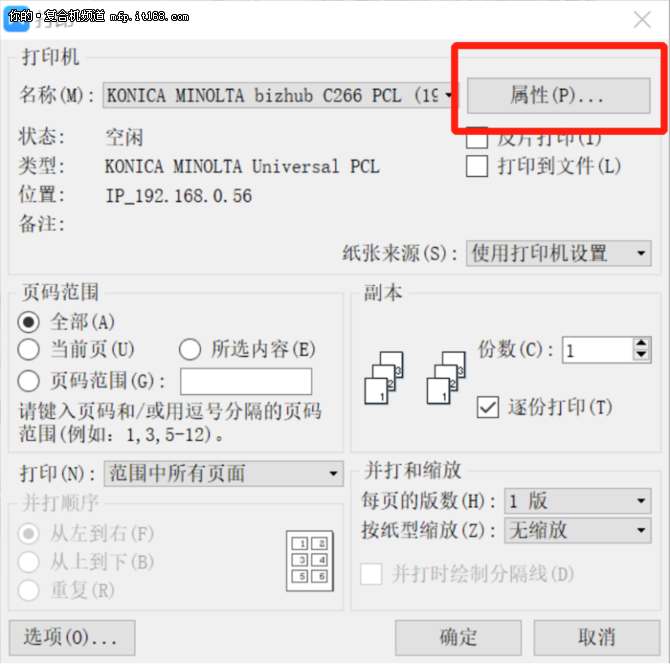Expand 按纸型缩放(Z) scaling dropdown
The image size is (670, 664).
pos(578,530)
